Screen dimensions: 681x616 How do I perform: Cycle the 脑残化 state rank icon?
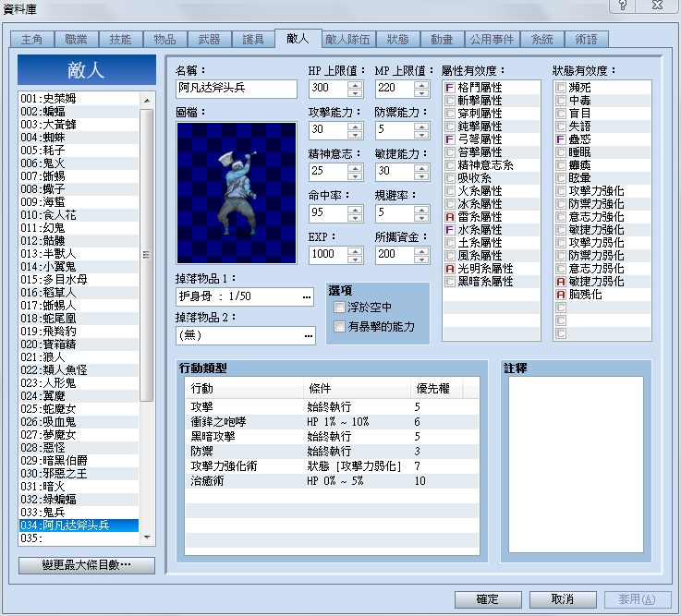tap(561, 295)
